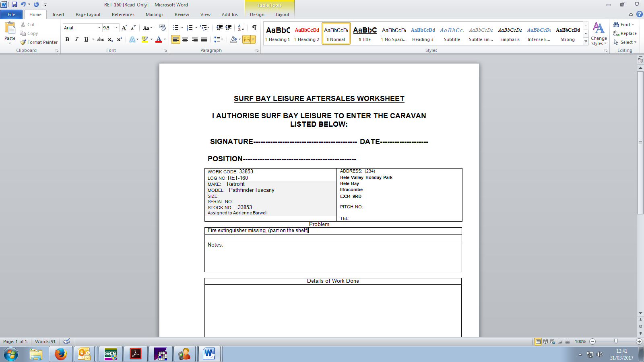Toggle Italic formatting
This screenshot has height=362, width=644.
click(76, 39)
